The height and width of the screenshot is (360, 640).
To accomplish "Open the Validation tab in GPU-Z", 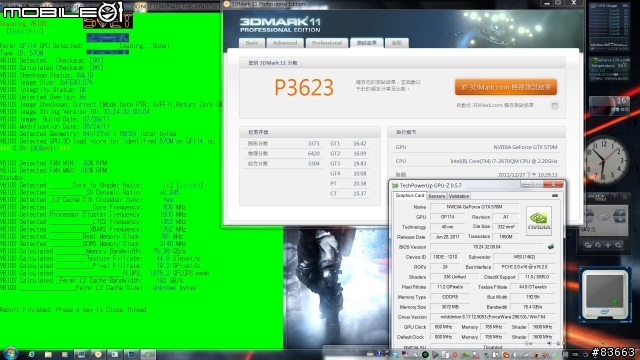I will point(459,196).
